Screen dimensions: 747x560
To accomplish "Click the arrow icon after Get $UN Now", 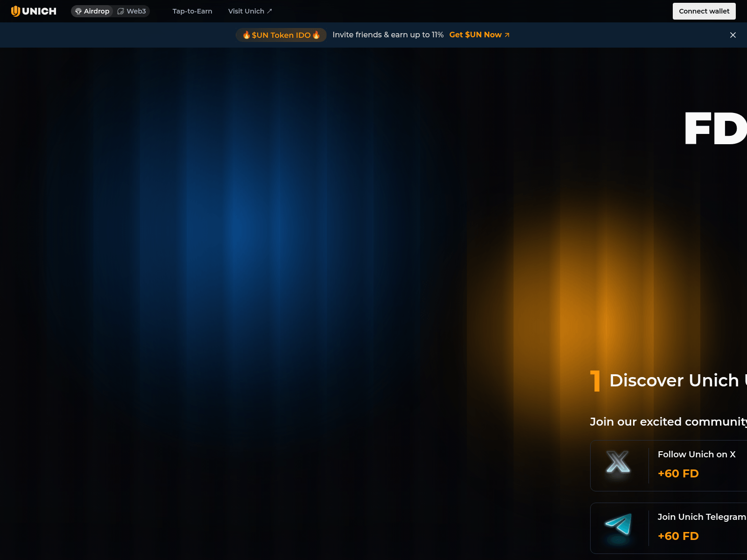I will coord(507,35).
